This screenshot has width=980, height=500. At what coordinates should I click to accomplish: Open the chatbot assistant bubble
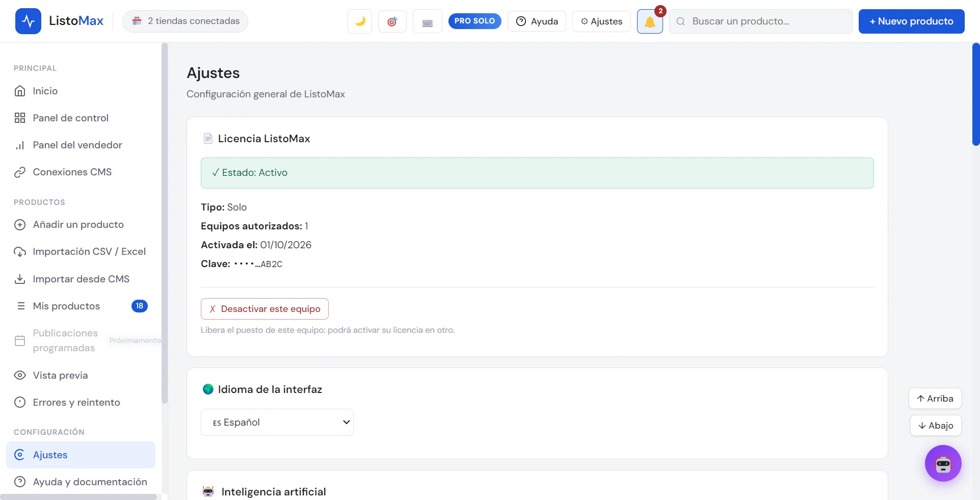[x=943, y=463]
